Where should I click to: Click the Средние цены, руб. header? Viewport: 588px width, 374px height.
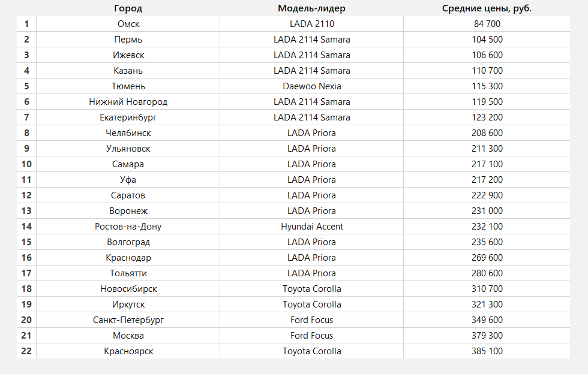click(487, 8)
